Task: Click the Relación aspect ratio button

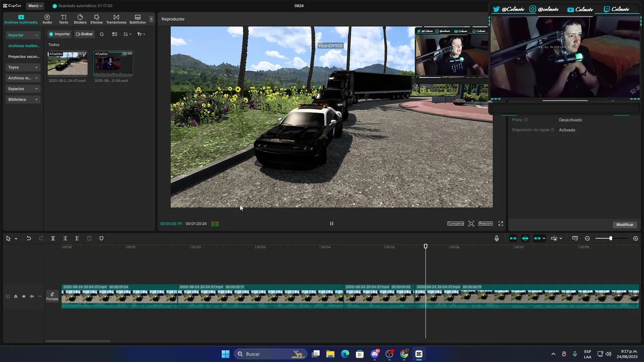Action: pos(486,224)
